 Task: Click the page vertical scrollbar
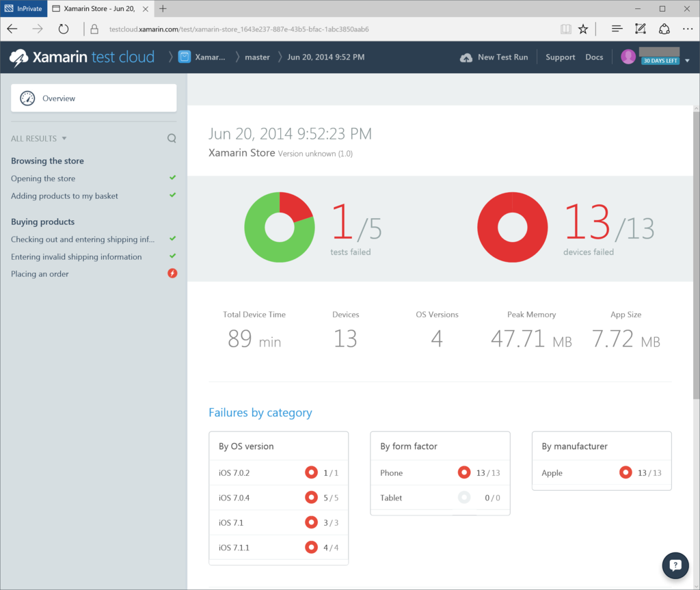click(696, 254)
